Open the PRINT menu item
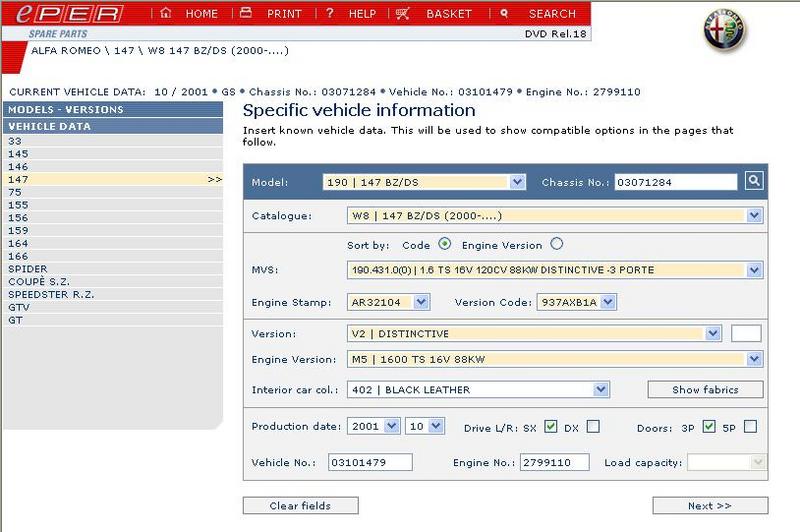800x532 pixels. click(x=284, y=14)
